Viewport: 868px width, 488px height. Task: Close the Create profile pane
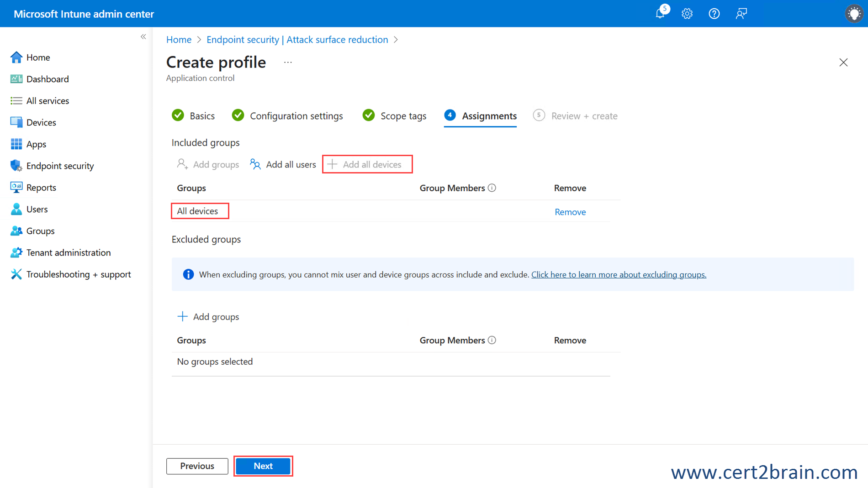tap(843, 63)
